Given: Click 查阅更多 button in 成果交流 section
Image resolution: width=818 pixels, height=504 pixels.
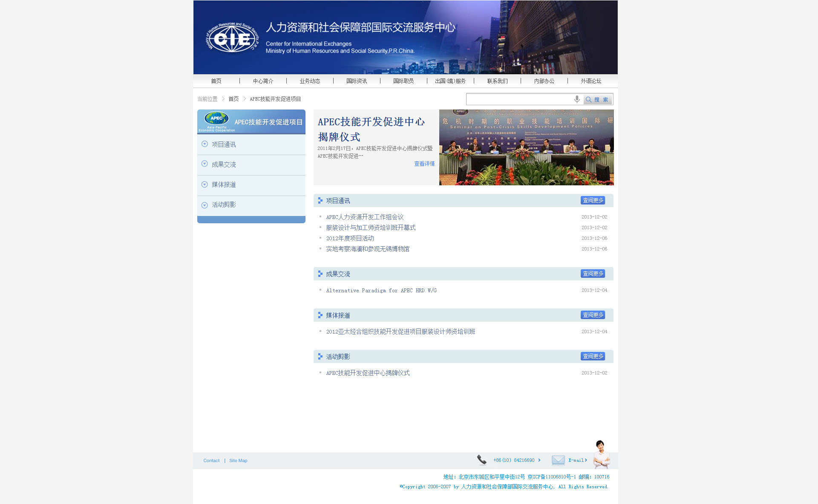Looking at the screenshot, I should pos(593,274).
